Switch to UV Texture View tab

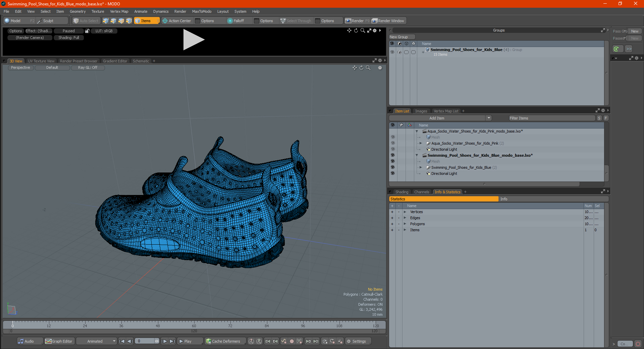tap(41, 61)
